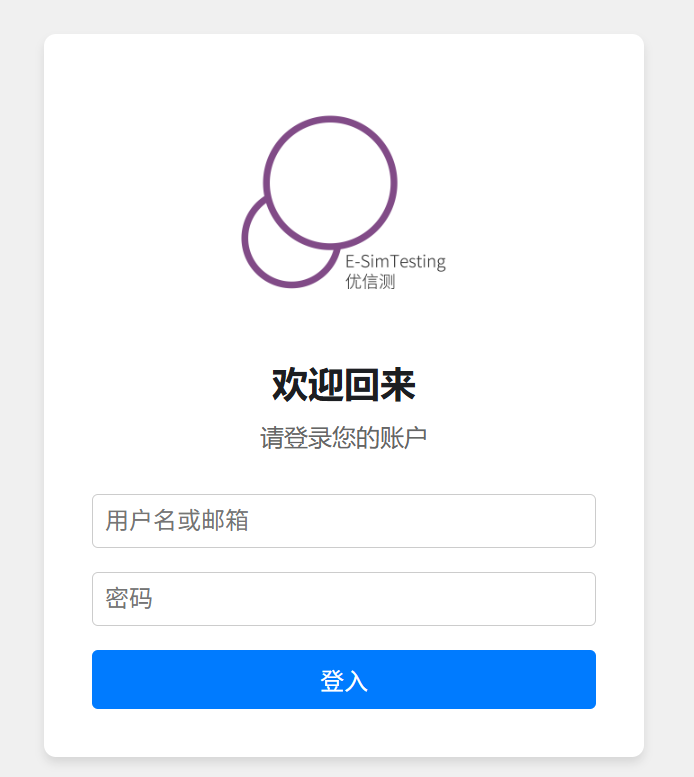Screen dimensions: 694x777
Task: Focus the 密码 password field
Action: pyautogui.click(x=344, y=599)
